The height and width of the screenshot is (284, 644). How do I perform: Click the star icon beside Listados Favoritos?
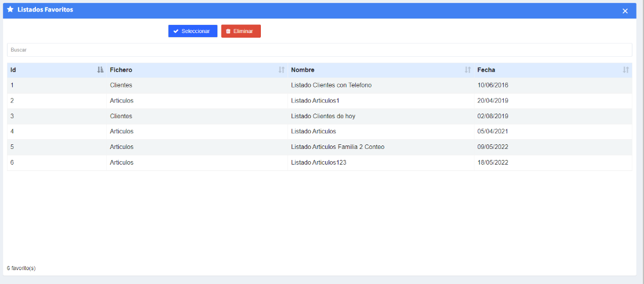click(x=10, y=9)
